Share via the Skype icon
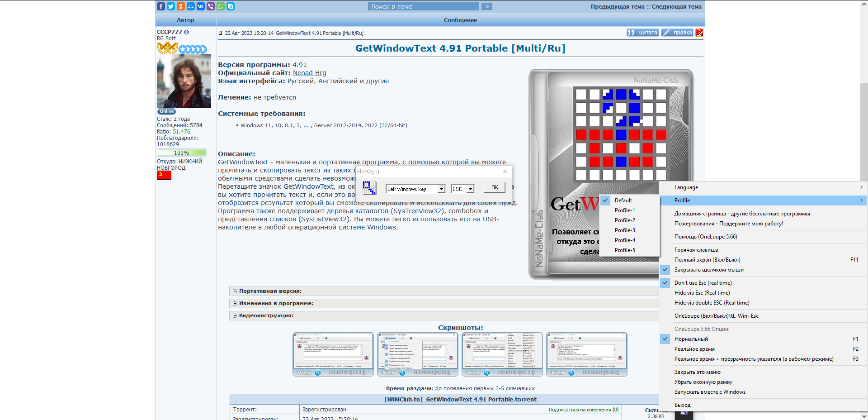 pos(231,6)
